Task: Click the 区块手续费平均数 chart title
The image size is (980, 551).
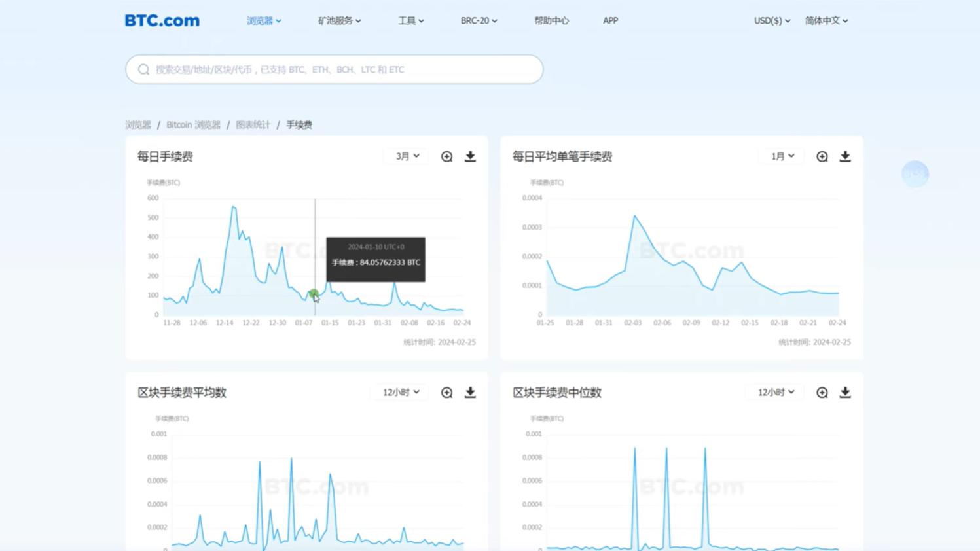Action: (182, 393)
